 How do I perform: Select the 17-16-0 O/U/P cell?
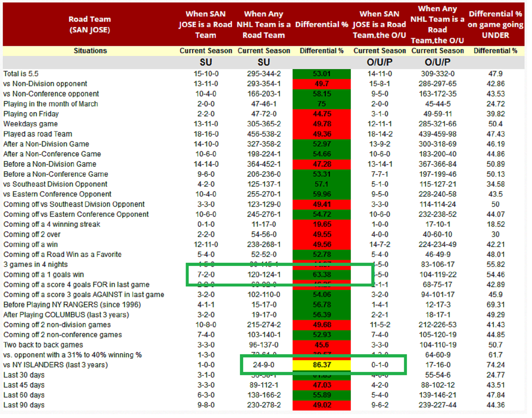pos(437,365)
